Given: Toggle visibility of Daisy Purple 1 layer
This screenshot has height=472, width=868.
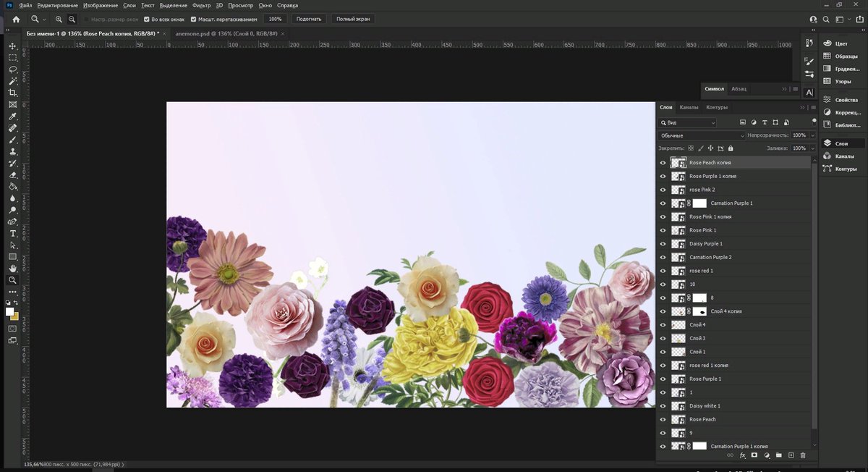Looking at the screenshot, I should point(663,244).
